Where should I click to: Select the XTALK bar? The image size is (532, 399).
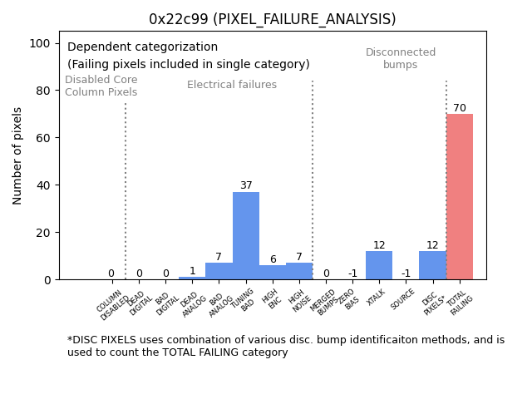[x=379, y=265]
